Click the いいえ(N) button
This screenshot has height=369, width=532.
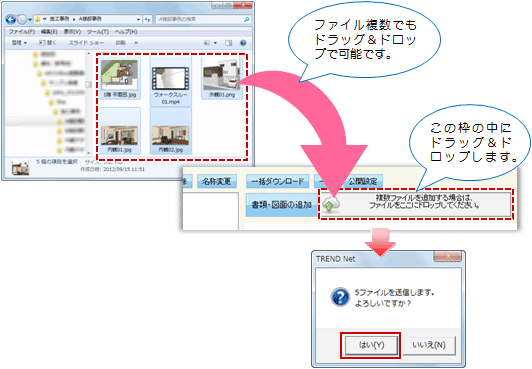click(x=429, y=345)
